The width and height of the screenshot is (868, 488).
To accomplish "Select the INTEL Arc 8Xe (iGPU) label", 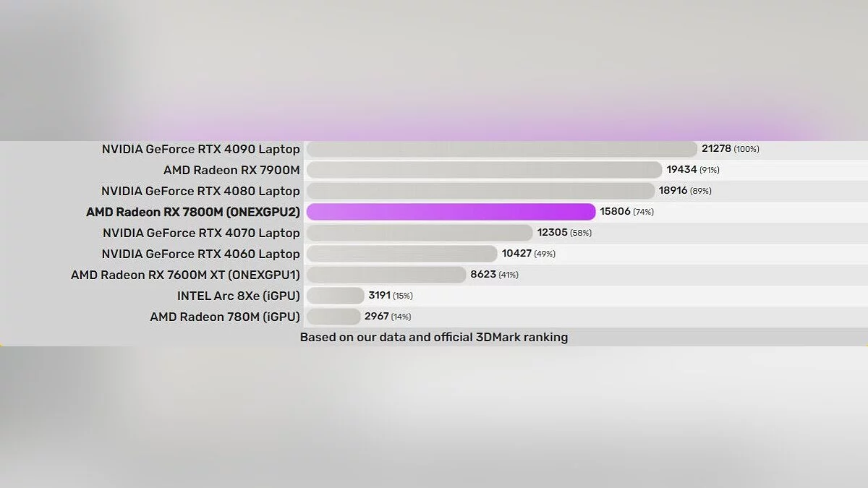I will click(x=238, y=296).
